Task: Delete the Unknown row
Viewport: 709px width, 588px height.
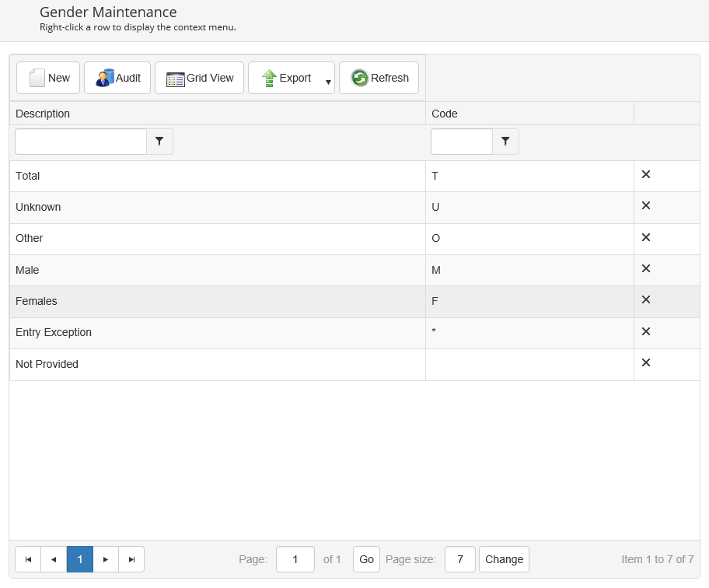Action: pos(646,206)
